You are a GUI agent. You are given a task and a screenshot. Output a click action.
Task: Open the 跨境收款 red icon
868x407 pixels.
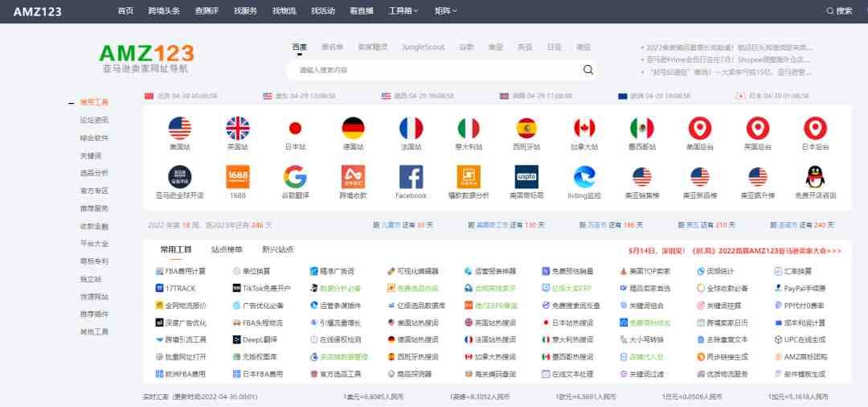click(353, 177)
